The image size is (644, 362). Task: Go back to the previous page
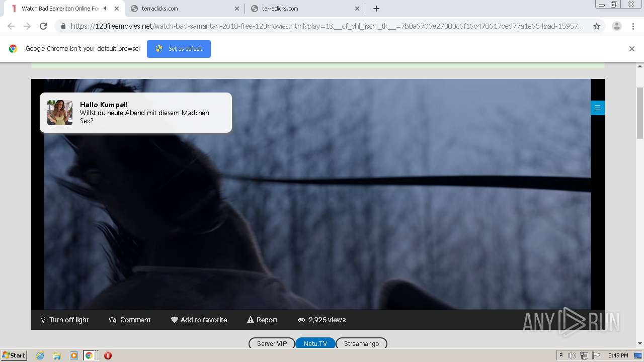[x=11, y=26]
